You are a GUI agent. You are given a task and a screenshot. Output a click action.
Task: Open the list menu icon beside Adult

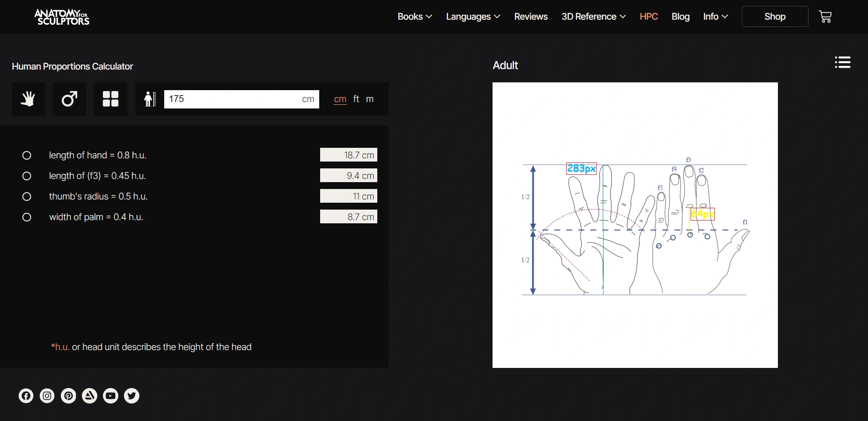[842, 62]
